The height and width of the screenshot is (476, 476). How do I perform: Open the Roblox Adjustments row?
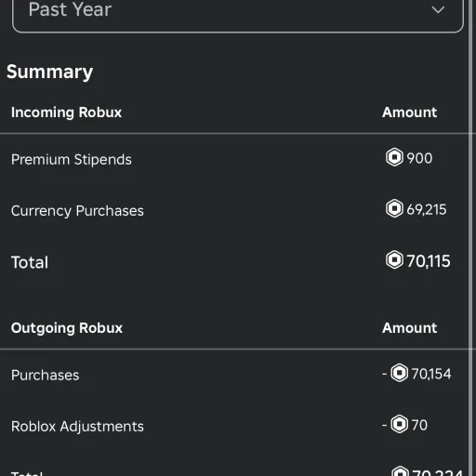pos(234,426)
